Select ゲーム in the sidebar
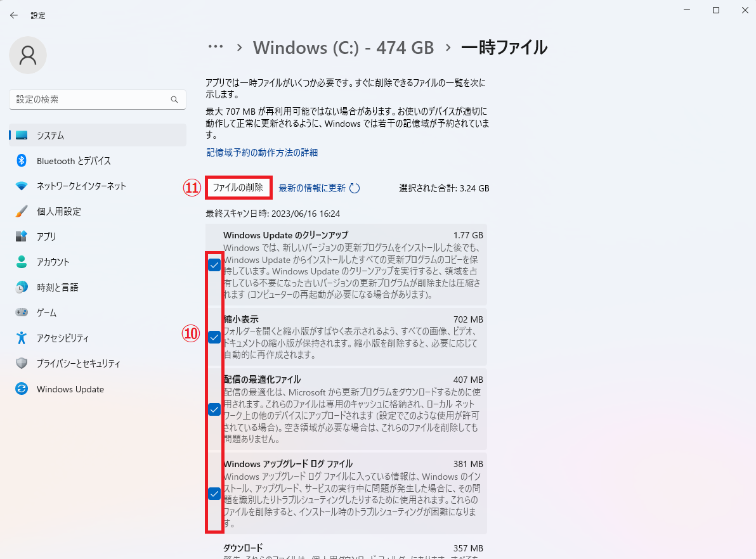Screen dimensions: 756x559 [98, 312]
